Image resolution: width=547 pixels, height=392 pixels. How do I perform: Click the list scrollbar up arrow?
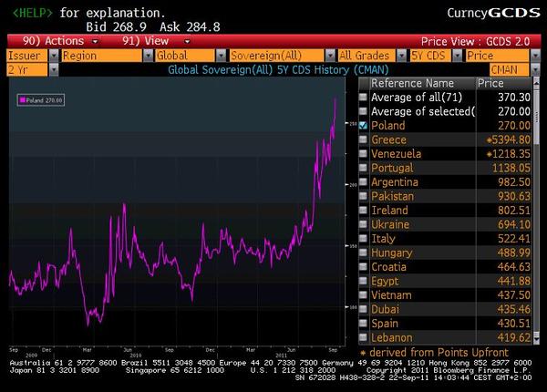536,82
